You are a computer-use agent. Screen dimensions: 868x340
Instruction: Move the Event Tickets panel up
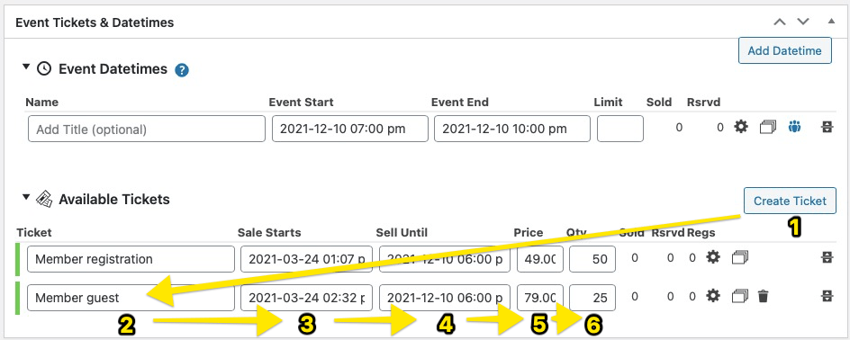coord(780,22)
